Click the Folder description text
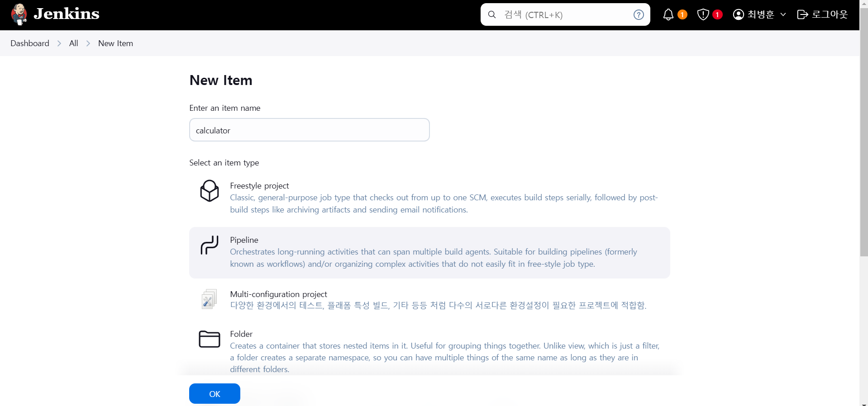The width and height of the screenshot is (868, 406). point(445,358)
